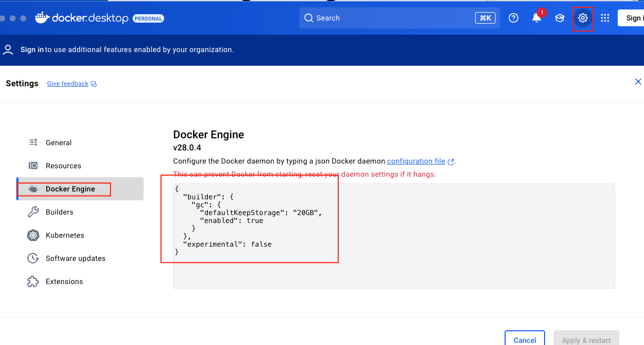Select the General settings tab
Image resolution: width=644 pixels, height=345 pixels.
[58, 143]
